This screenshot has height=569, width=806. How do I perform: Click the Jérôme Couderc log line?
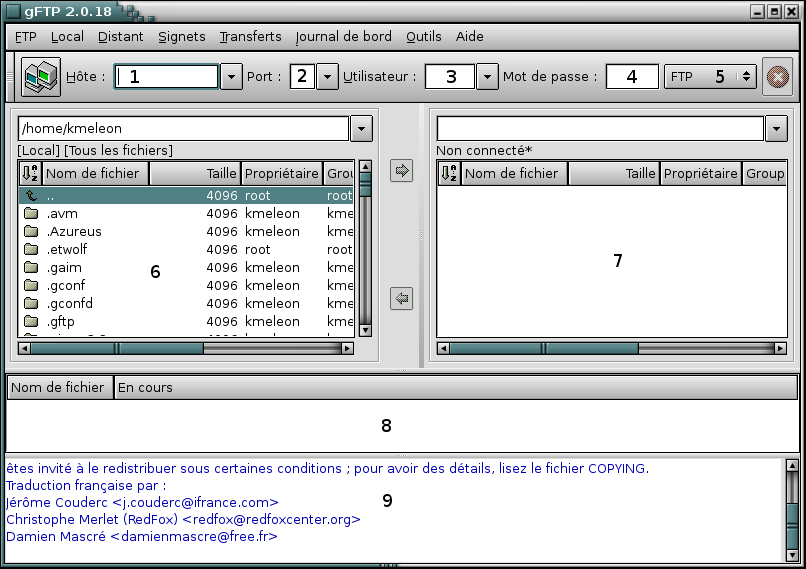pos(142,502)
